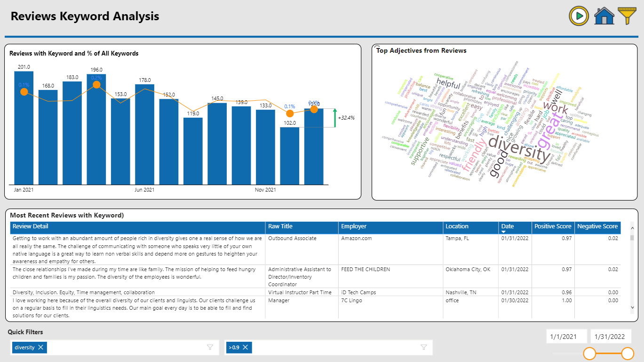
Task: Click the filter funnel on the keyword slicer
Action: [x=210, y=347]
